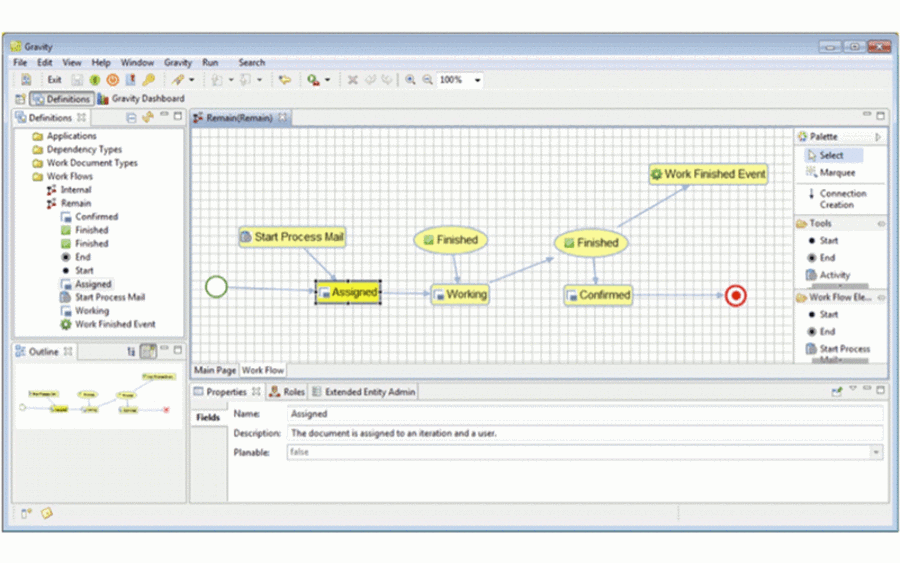Click the green circle toolbar icon

pyautogui.click(x=95, y=80)
